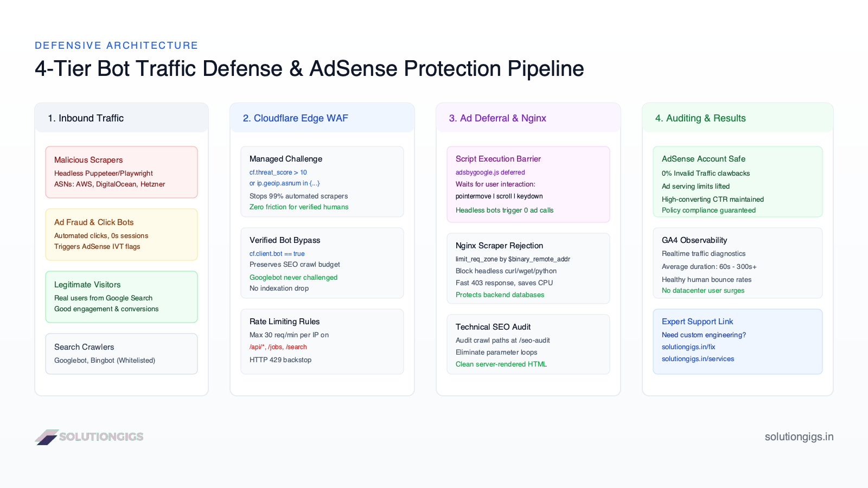
Task: Click the DEFENSIVE ARCHITECTURE label
Action: [x=117, y=46]
